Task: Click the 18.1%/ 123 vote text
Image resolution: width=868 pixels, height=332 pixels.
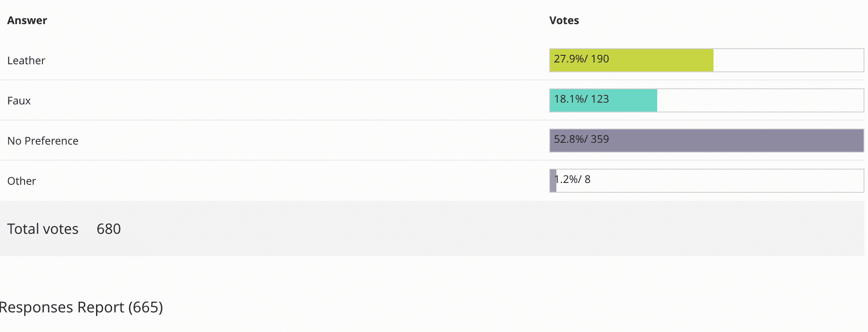Action: (581, 99)
